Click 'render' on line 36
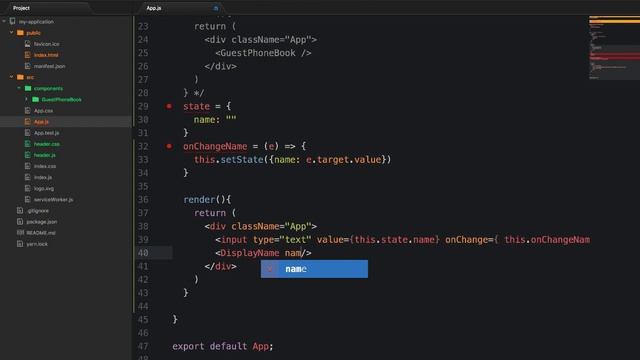Image resolution: width=640 pixels, height=360 pixels. [199, 200]
